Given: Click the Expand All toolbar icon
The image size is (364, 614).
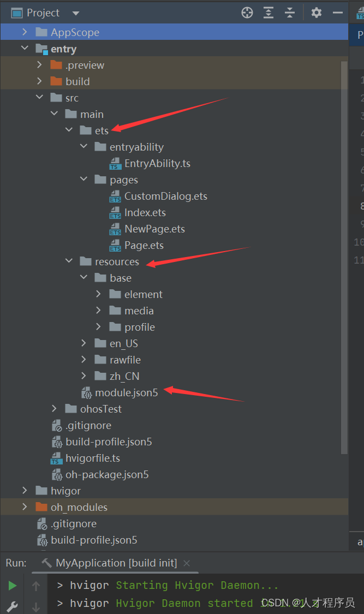Looking at the screenshot, I should (268, 13).
